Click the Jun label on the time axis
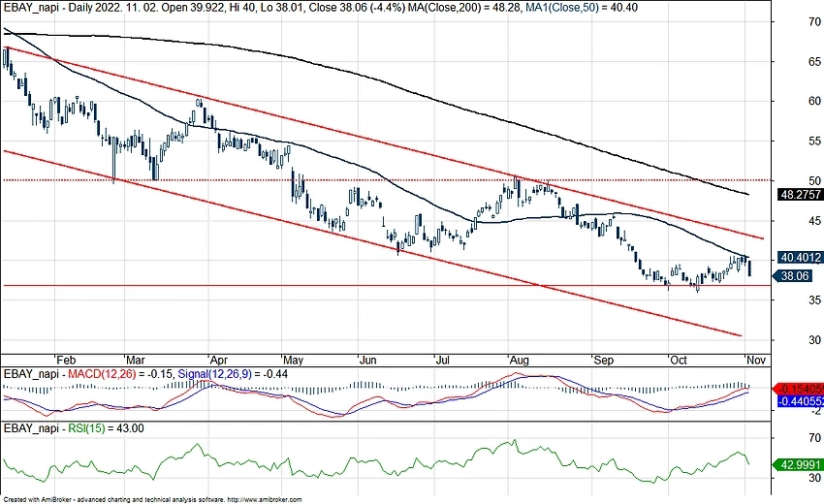 (367, 360)
